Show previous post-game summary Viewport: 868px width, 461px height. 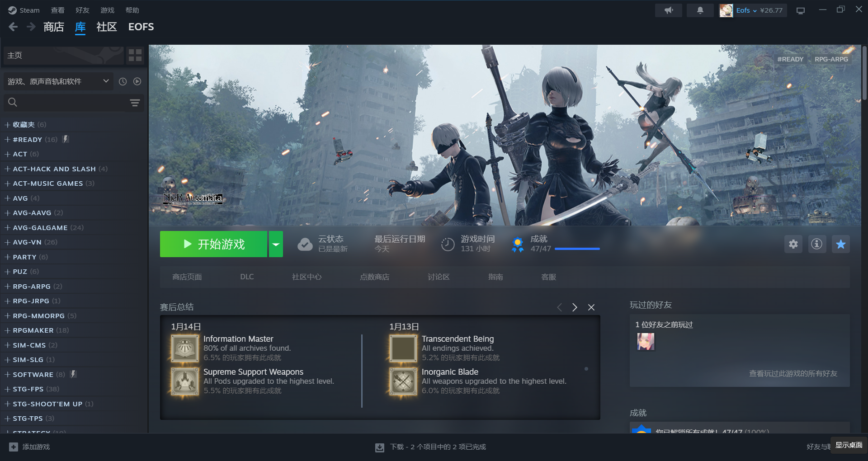pos(559,307)
